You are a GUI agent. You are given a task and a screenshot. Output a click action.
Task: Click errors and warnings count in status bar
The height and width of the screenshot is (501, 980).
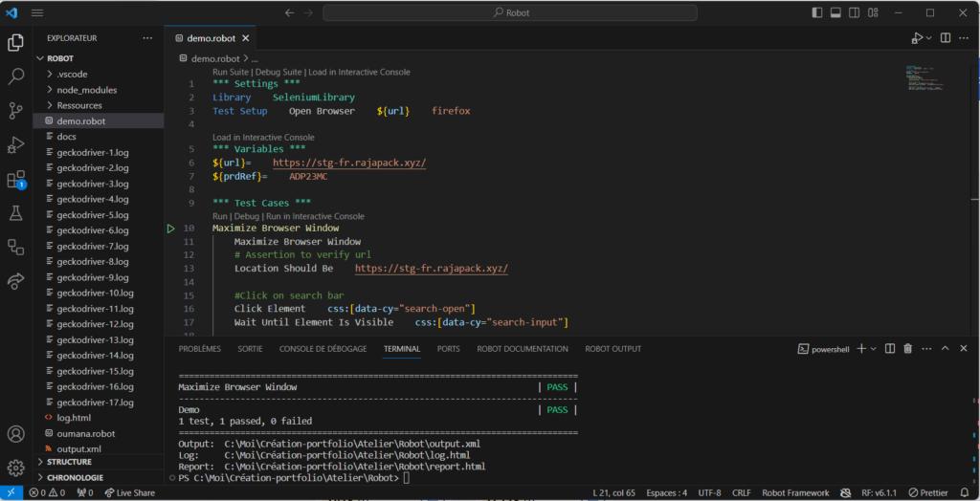[x=48, y=493]
